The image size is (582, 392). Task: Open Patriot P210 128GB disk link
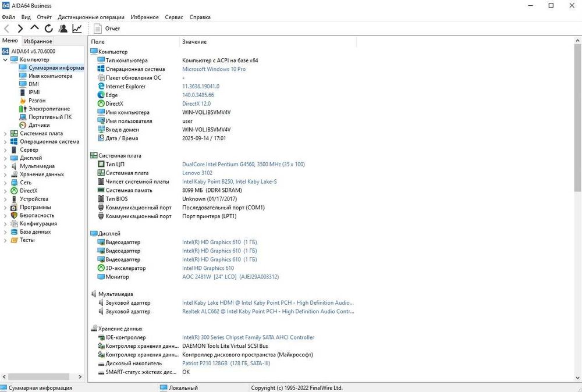click(x=226, y=363)
